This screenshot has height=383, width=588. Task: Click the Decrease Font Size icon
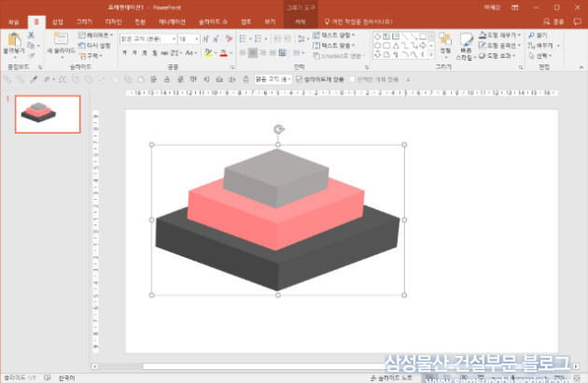click(x=216, y=39)
